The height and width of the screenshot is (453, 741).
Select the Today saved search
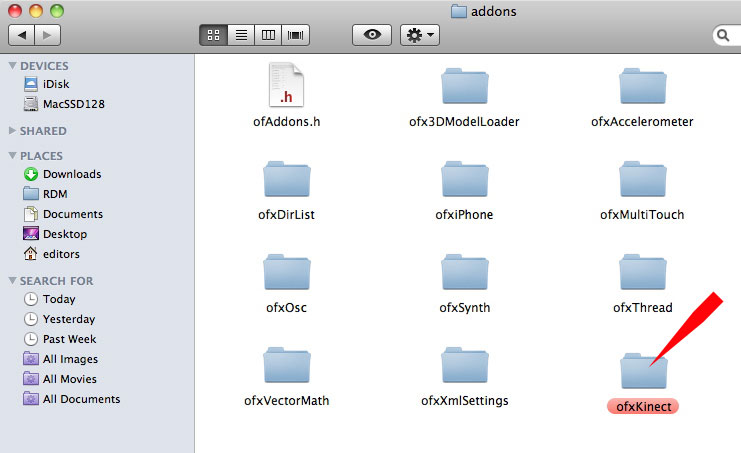coord(49,299)
